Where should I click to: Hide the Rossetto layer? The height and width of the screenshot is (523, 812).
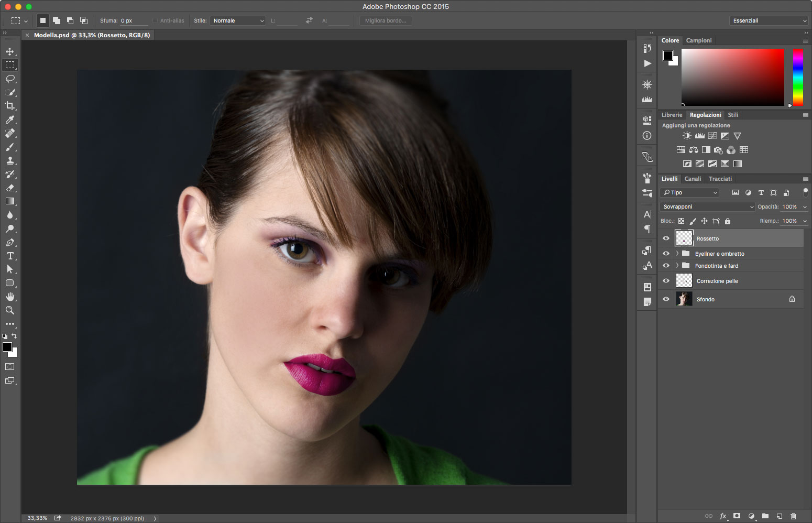point(666,238)
